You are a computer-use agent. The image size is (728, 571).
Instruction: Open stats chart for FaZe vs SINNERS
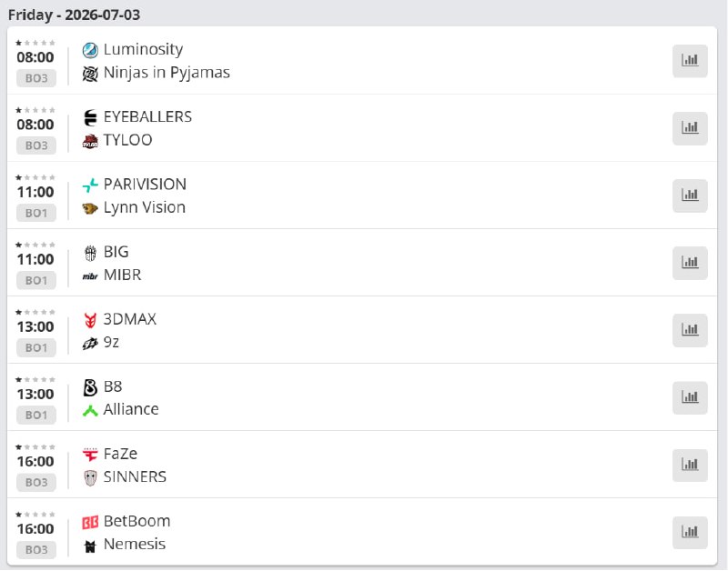pyautogui.click(x=690, y=466)
